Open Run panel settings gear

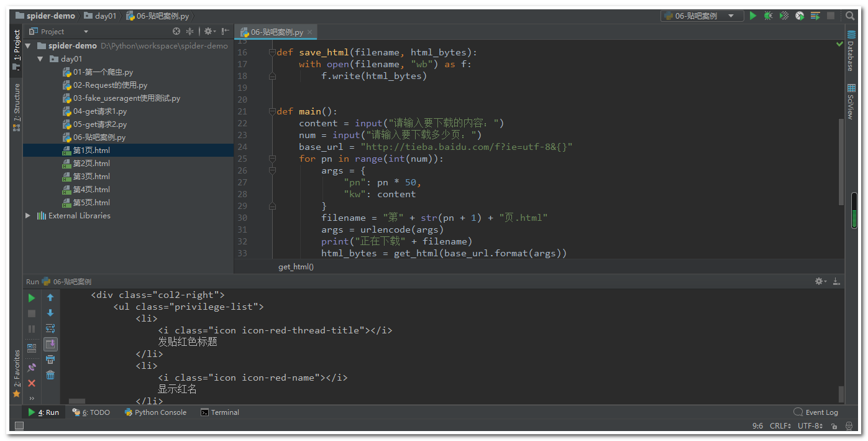pos(821,282)
